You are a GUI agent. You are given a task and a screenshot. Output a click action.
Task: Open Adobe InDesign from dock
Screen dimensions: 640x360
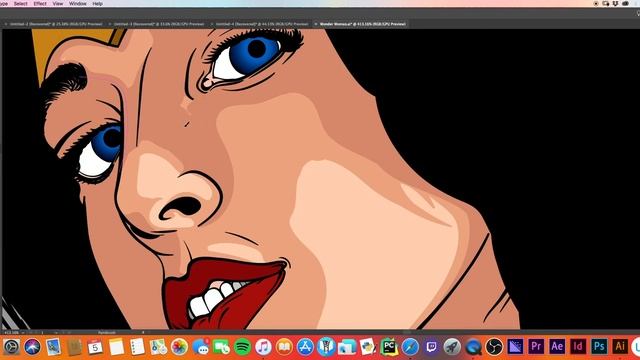click(x=578, y=347)
